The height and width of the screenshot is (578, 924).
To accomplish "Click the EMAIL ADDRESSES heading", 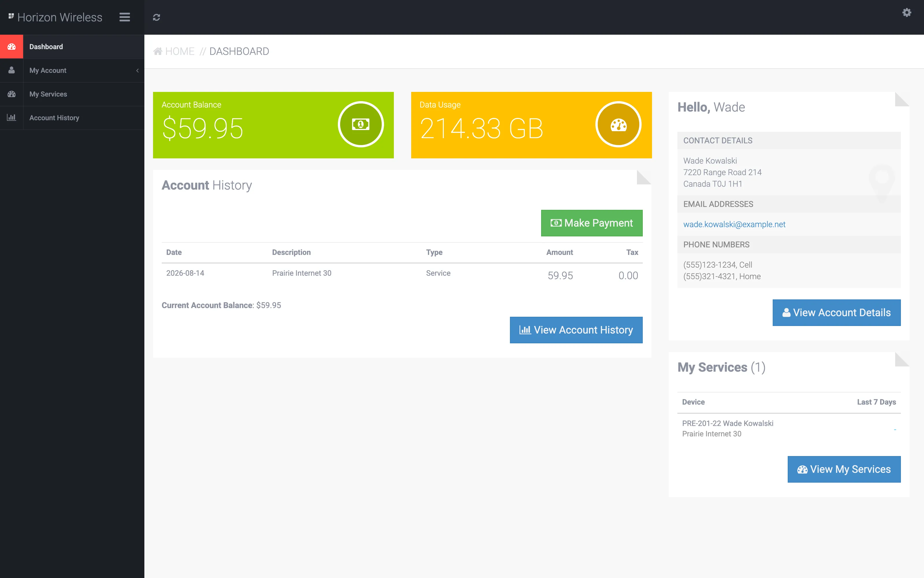I will click(718, 204).
